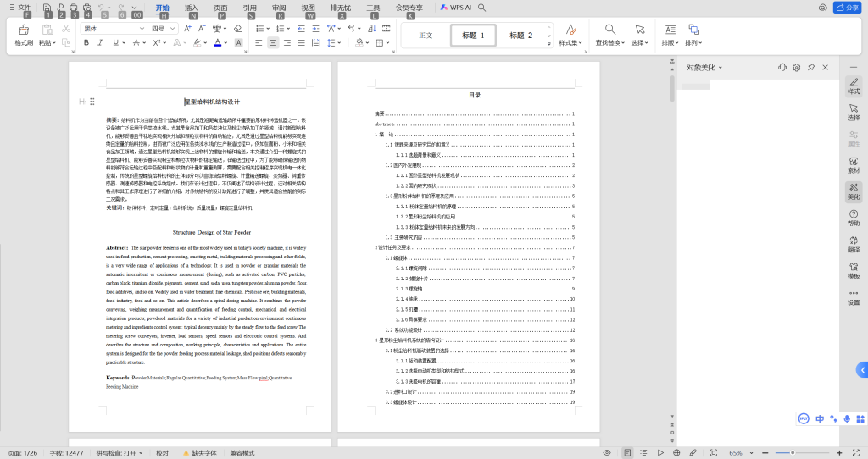Open the 审阅 review tab
Viewport: 868px width, 459px height.
pyautogui.click(x=279, y=7)
